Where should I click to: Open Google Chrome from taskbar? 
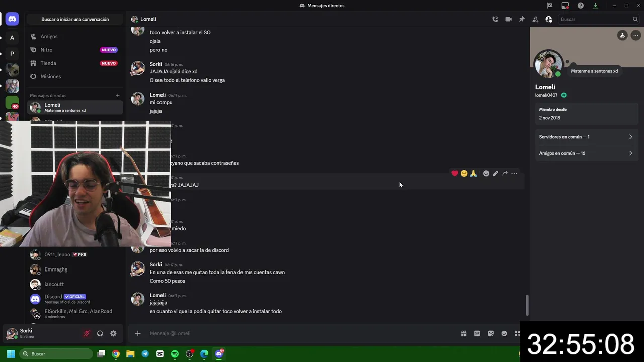(x=116, y=354)
